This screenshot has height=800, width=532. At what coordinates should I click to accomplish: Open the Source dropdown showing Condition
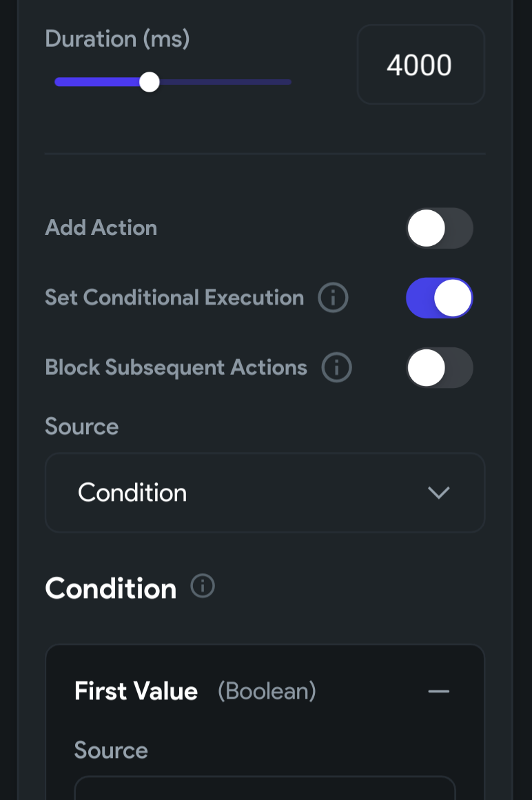coord(265,493)
